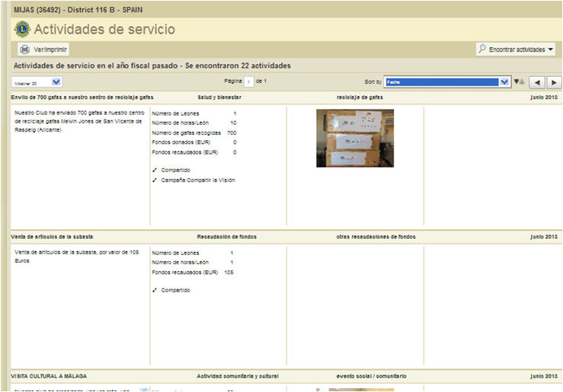Go to next page arrow
563x392 pixels.
(554, 82)
